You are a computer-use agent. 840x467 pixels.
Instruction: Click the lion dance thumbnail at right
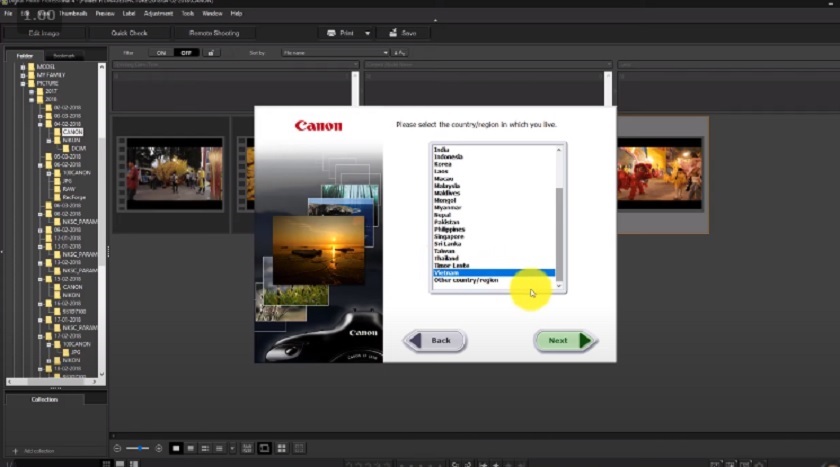click(x=659, y=174)
